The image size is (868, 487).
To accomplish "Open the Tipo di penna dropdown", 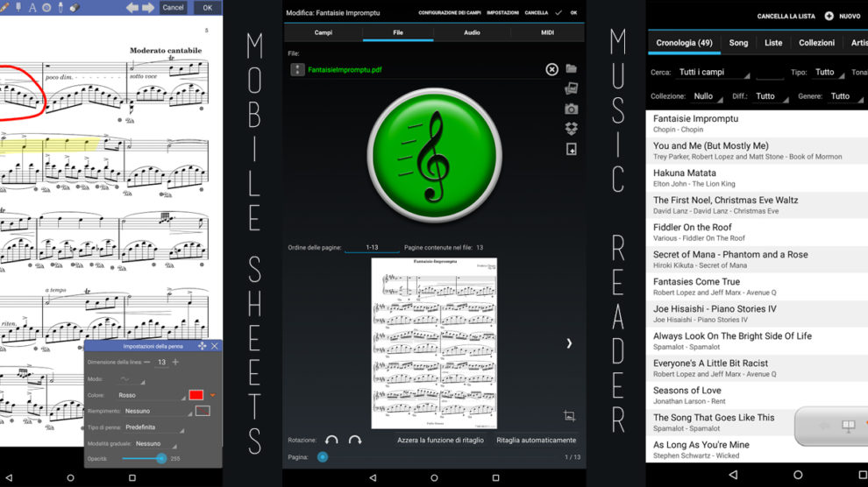I will (x=154, y=427).
